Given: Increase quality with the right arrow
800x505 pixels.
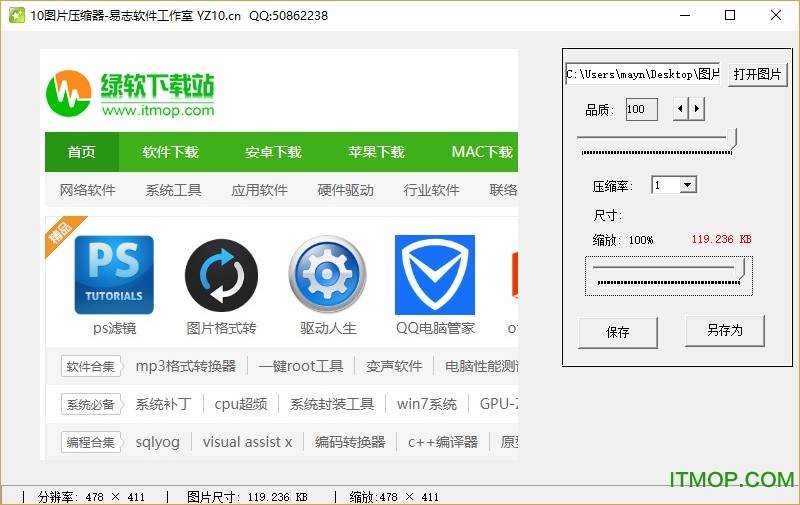Looking at the screenshot, I should coord(697,109).
